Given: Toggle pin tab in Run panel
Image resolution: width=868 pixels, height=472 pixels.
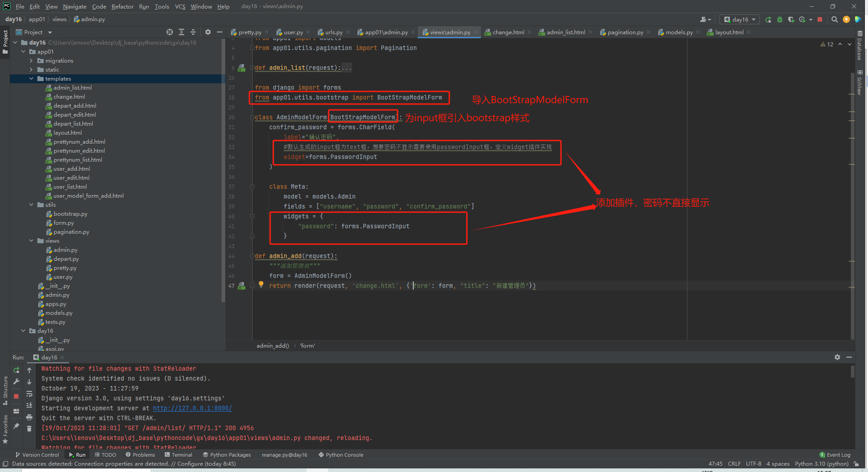Looking at the screenshot, I should 17,426.
